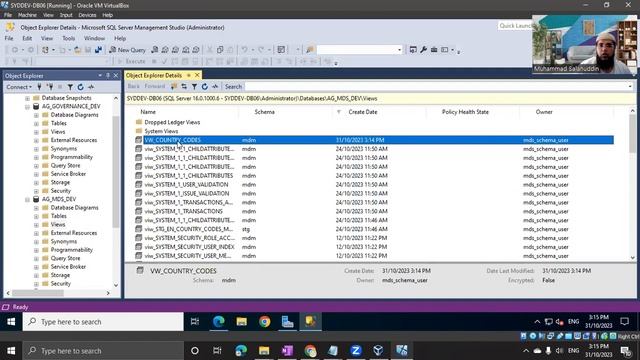Viewport: 640px width, 360px height.
Task: Expand Programmability under AG_MDS_DEV
Action: [36, 250]
